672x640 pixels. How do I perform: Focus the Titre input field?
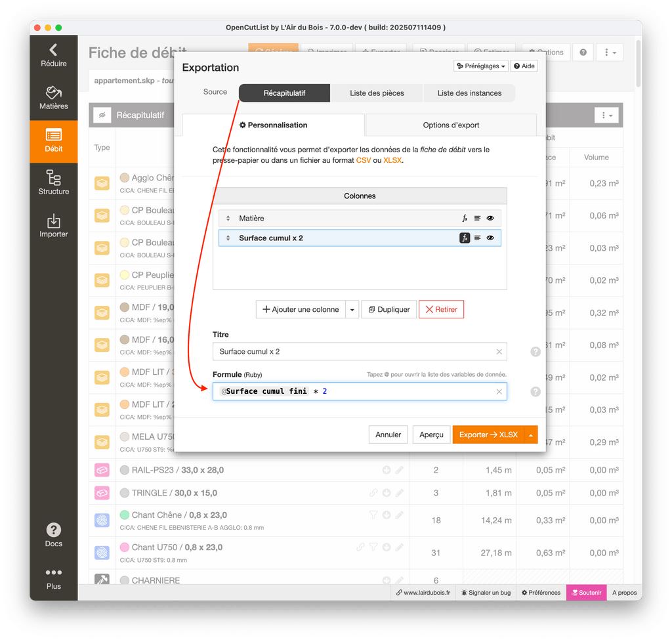[360, 352]
